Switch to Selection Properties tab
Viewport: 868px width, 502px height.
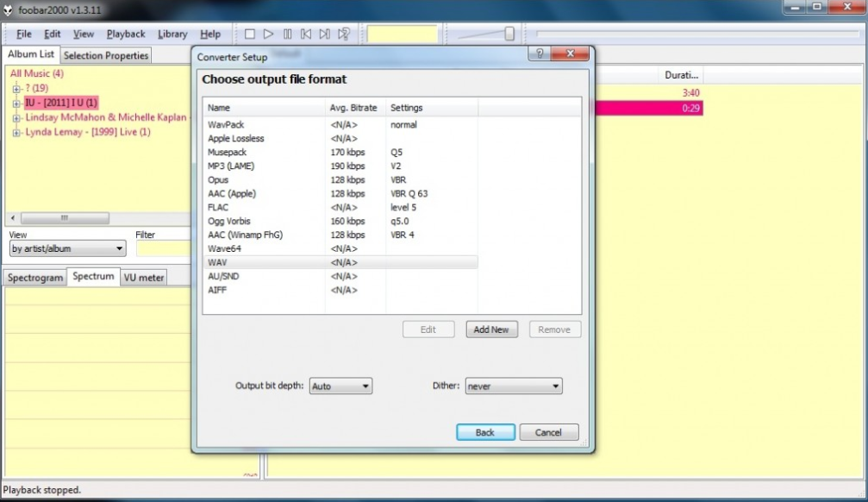coord(106,55)
